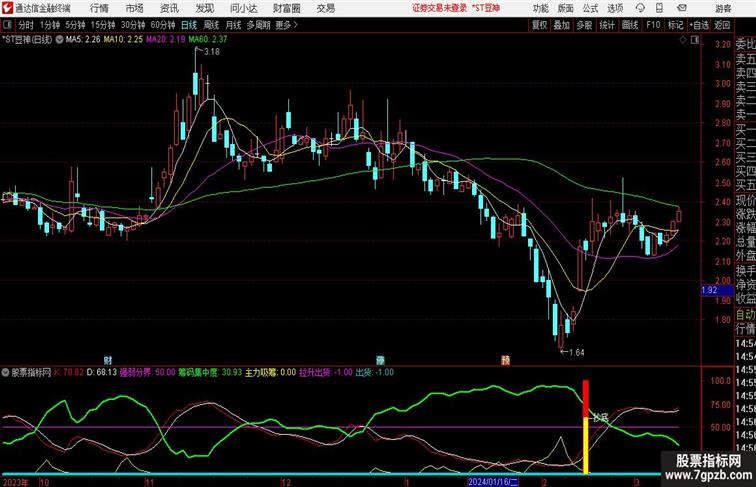Toggle the side panel icon at chart top-right
The height and width of the screenshot is (487, 756).
[695, 40]
